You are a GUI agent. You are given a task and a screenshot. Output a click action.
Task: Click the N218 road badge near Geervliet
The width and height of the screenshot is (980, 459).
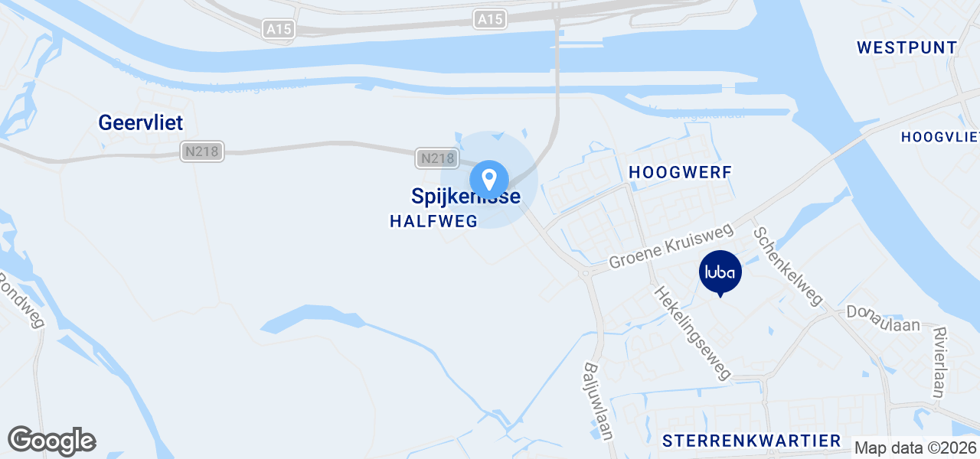tap(202, 151)
